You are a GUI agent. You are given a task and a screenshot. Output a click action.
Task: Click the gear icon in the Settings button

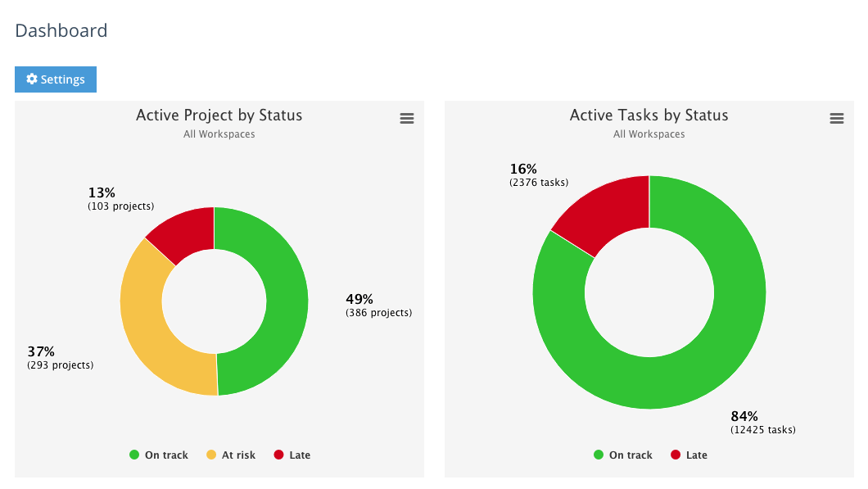click(x=32, y=79)
